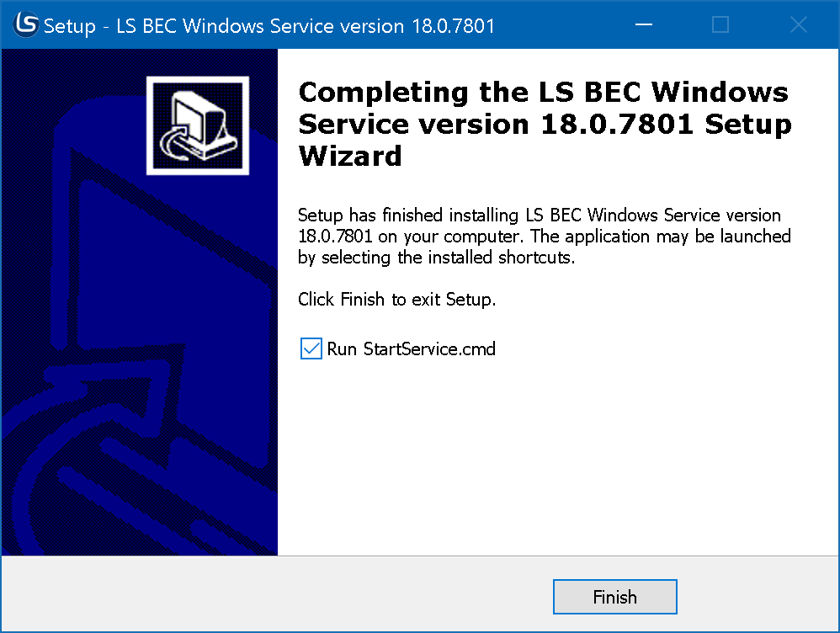Image resolution: width=840 pixels, height=633 pixels.
Task: Click the 'Service version 18.0.7801 Setup' heading line
Action: [545, 125]
